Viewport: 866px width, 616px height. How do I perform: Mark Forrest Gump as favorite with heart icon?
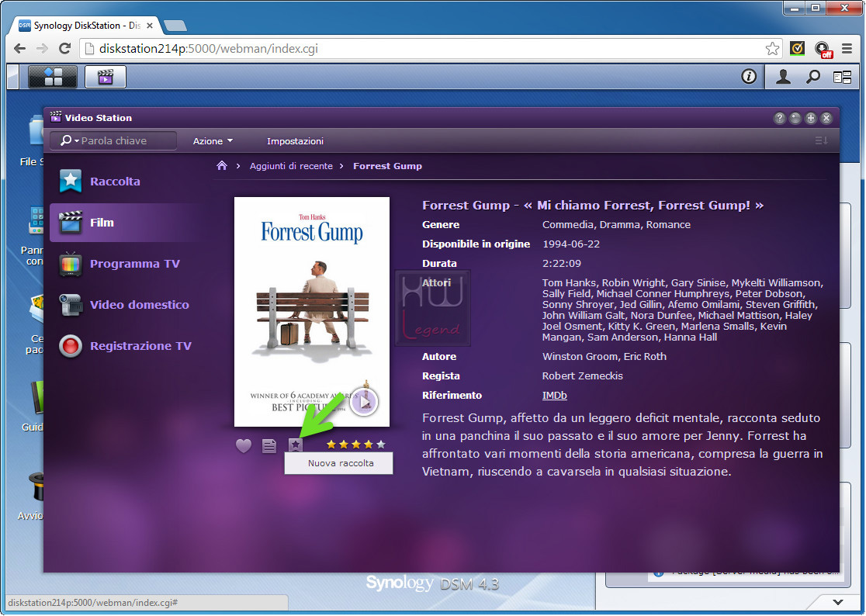(x=244, y=445)
